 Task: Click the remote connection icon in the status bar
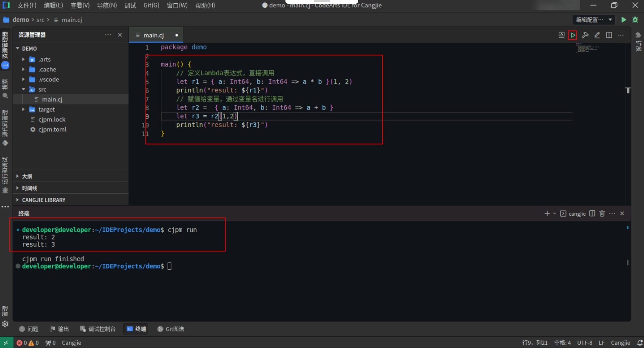coord(6,343)
